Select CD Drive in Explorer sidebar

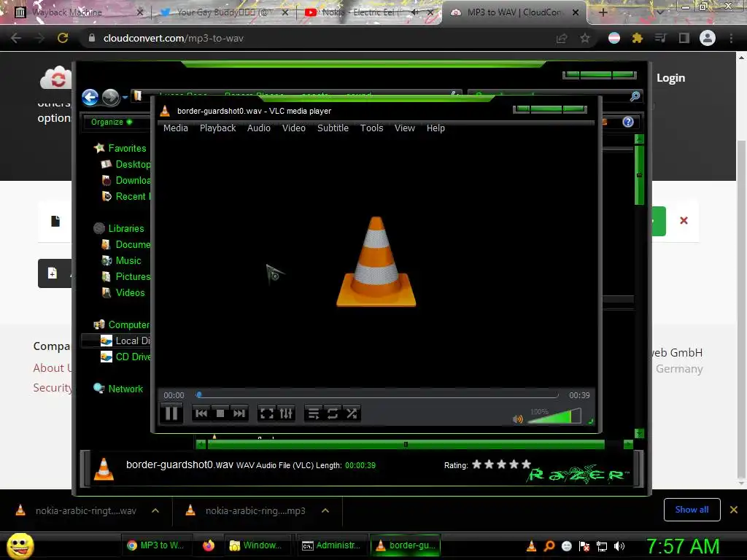click(x=125, y=357)
